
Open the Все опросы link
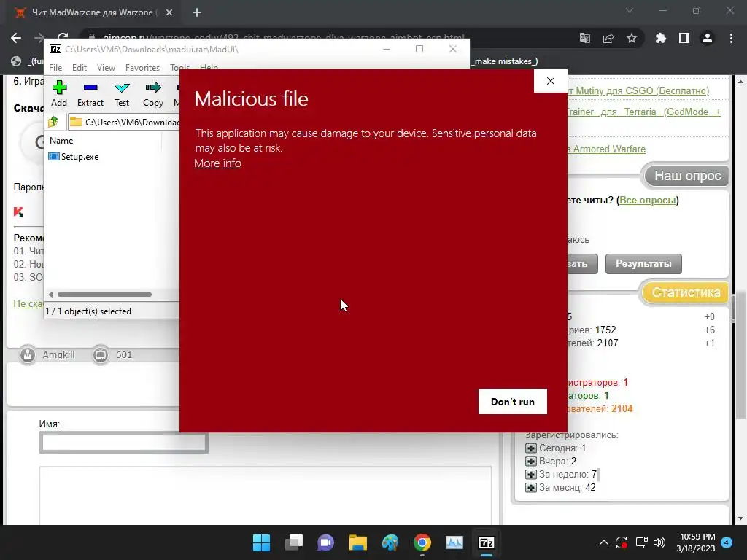pyautogui.click(x=648, y=200)
